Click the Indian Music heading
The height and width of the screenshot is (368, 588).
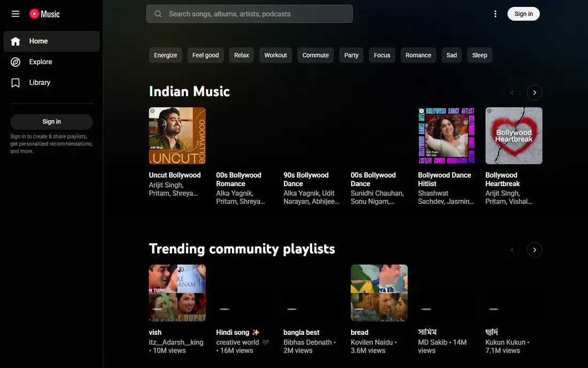pyautogui.click(x=189, y=91)
